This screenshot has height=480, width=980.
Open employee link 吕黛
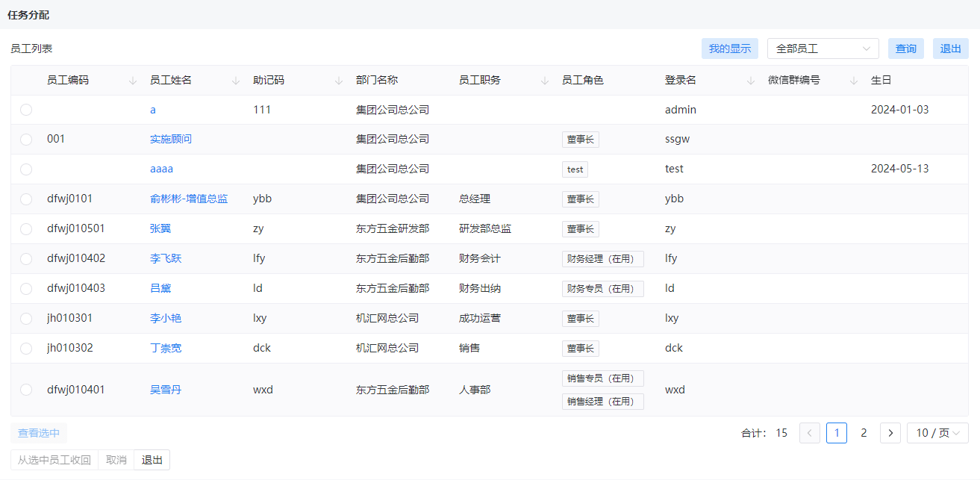point(160,289)
